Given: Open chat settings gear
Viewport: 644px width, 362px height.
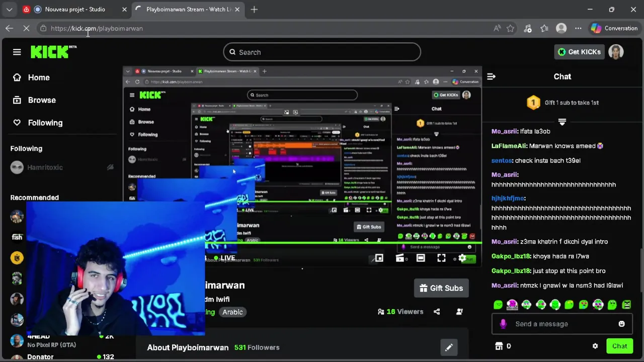Looking at the screenshot, I should click(595, 346).
